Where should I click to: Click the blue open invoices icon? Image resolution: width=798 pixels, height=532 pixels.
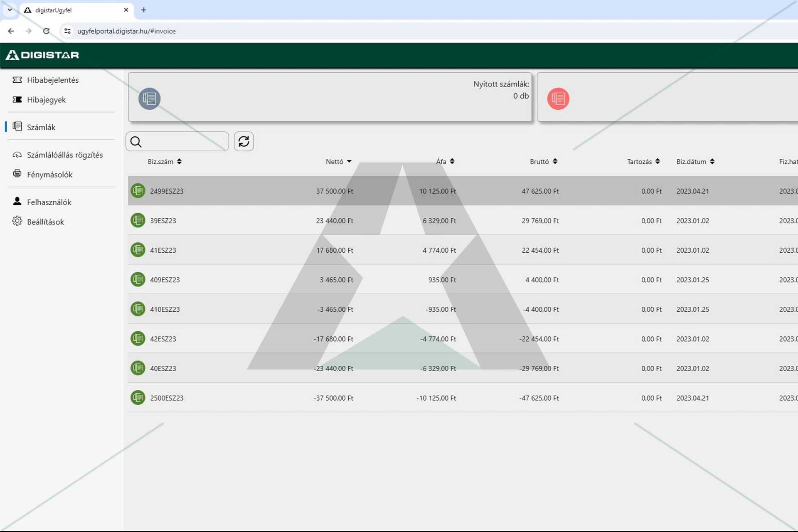click(x=149, y=99)
